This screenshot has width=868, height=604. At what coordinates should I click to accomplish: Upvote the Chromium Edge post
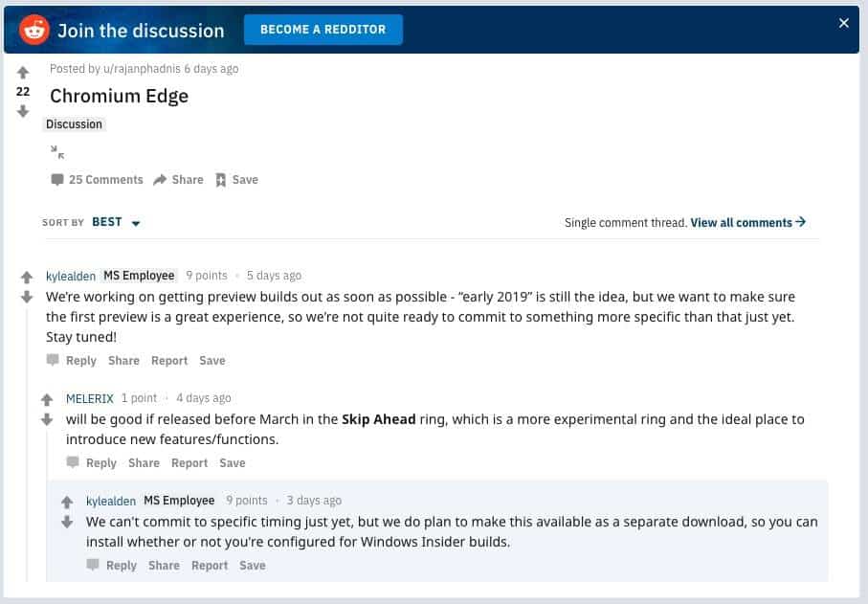pyautogui.click(x=23, y=73)
